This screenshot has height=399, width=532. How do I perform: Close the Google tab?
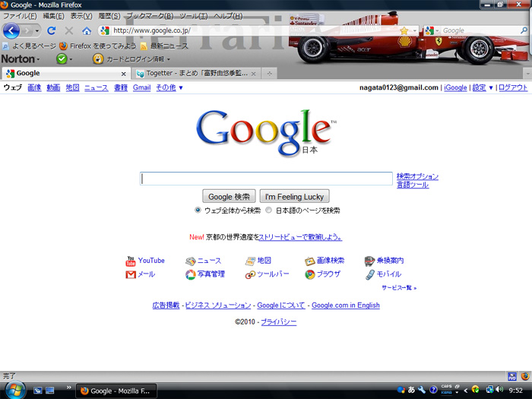123,74
